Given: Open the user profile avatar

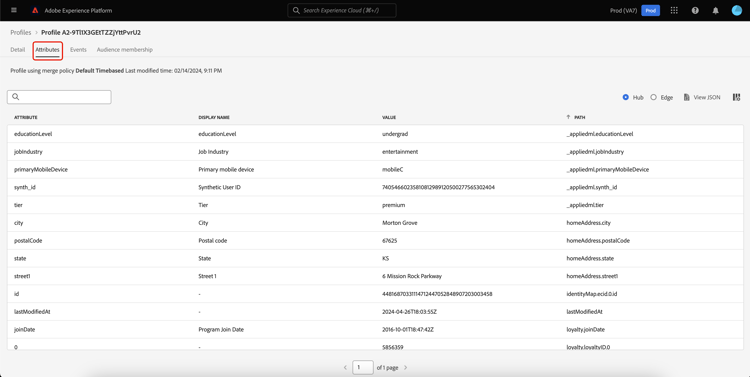Looking at the screenshot, I should coord(737,10).
